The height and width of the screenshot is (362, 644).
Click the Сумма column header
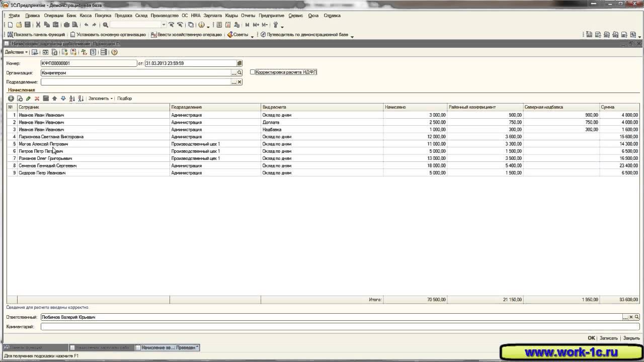(x=619, y=107)
